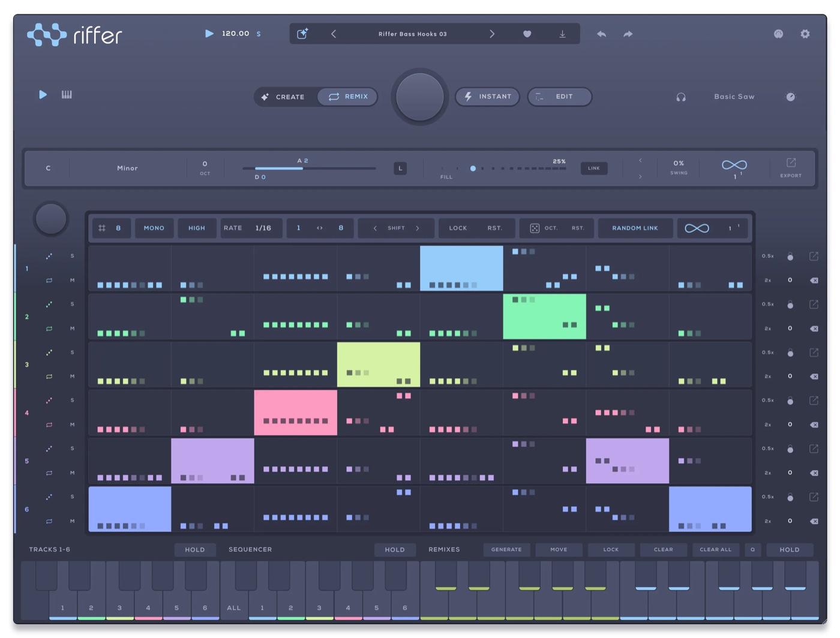Click the sound volume knob beside Basic Saw
This screenshot has width=840, height=638.
791,97
